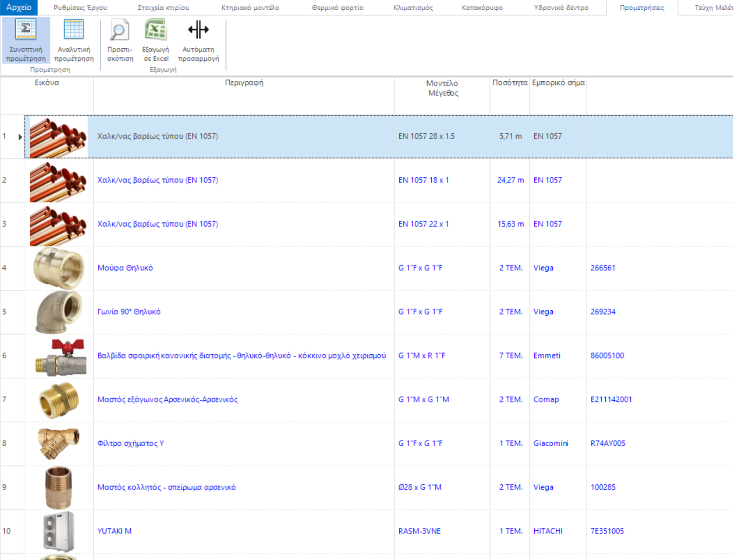
Task: Click the Μούφα Θηλυκό description link
Action: (x=125, y=268)
